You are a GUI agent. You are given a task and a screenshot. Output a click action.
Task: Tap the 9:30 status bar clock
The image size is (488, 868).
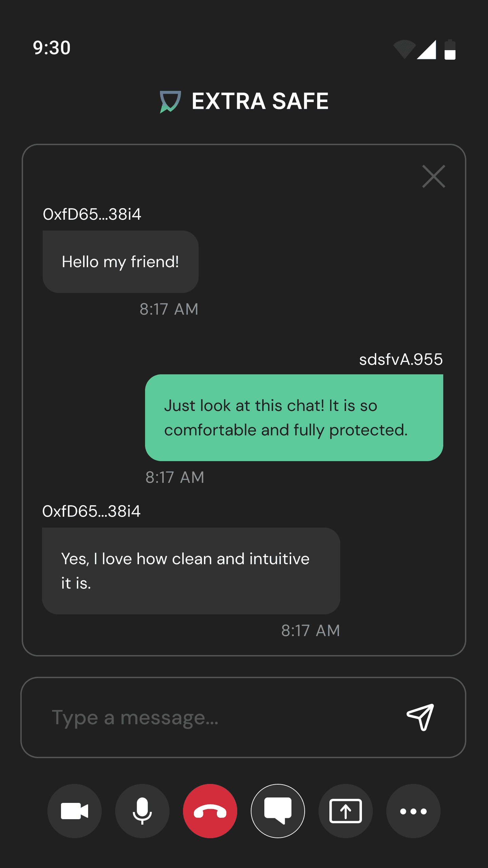click(52, 48)
